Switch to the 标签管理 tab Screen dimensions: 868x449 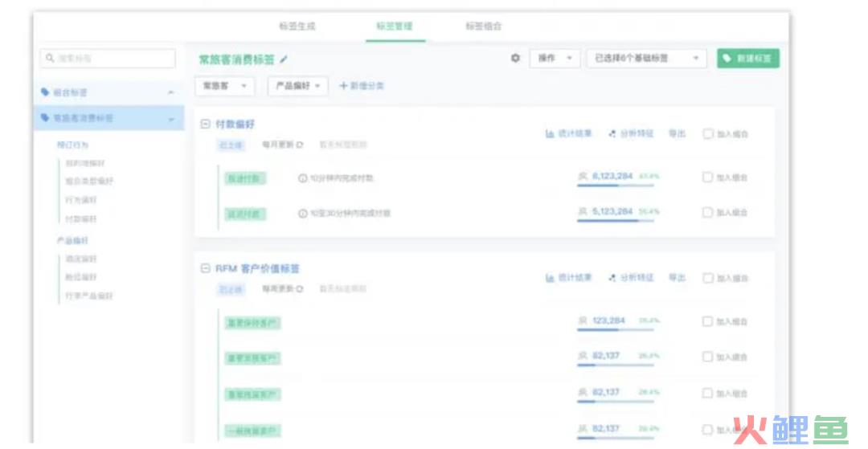coord(395,26)
